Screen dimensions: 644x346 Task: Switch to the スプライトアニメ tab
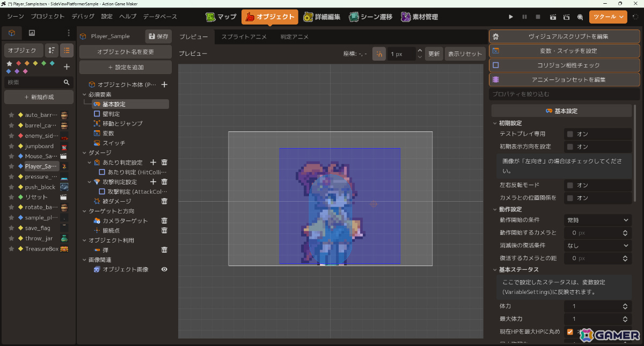pyautogui.click(x=244, y=36)
